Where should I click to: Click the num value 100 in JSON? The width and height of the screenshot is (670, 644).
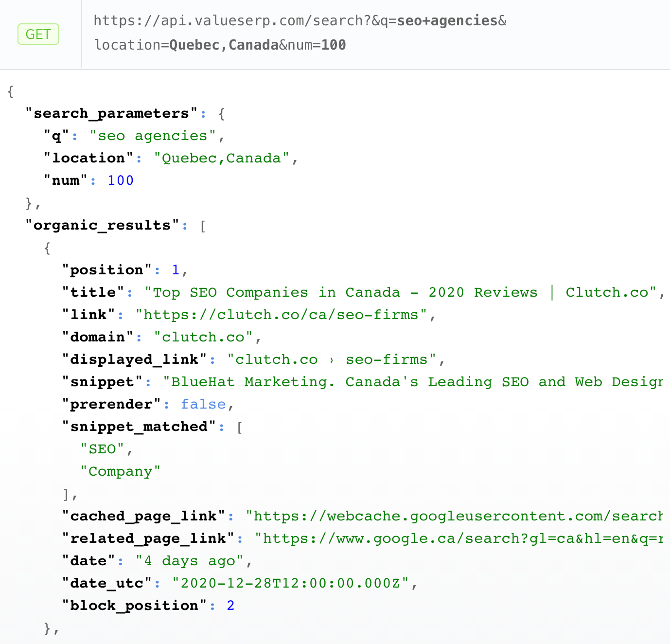(120, 180)
